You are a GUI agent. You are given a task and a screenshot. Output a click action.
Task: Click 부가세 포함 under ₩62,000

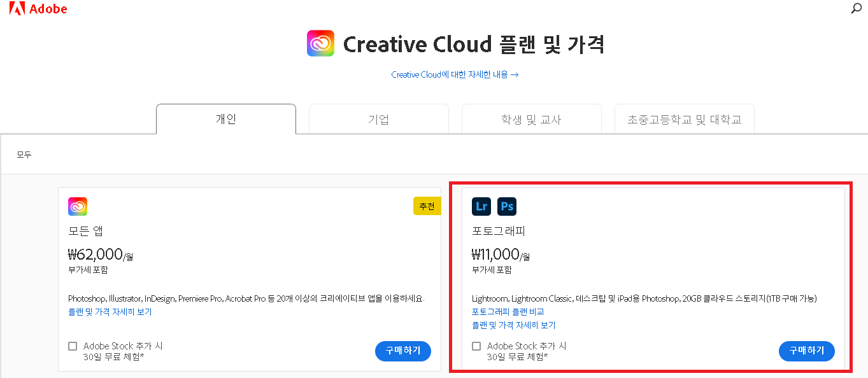point(88,270)
